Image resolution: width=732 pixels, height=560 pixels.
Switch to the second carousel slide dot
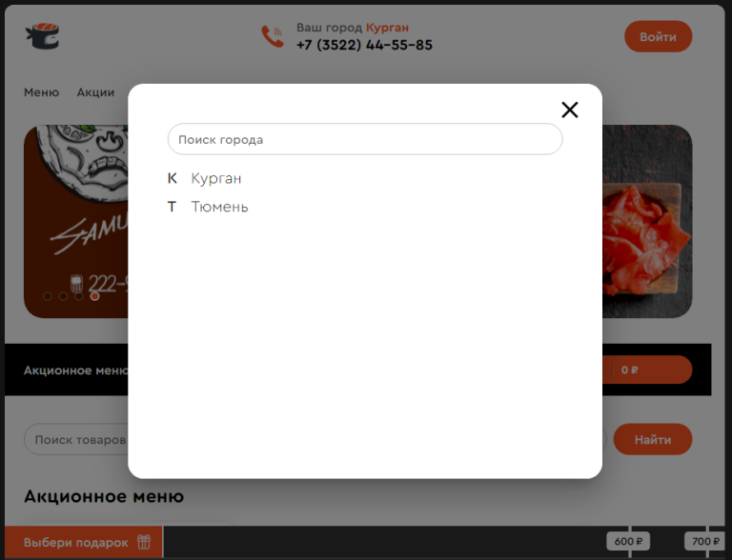(63, 296)
